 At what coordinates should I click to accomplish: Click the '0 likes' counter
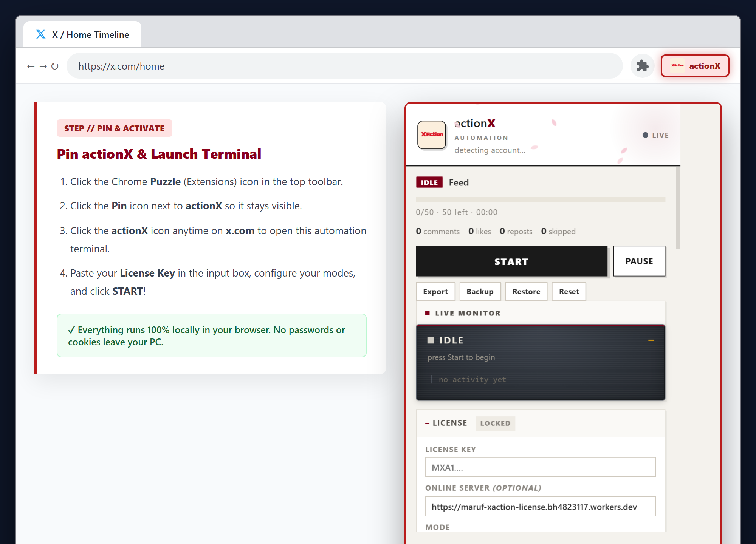(480, 231)
